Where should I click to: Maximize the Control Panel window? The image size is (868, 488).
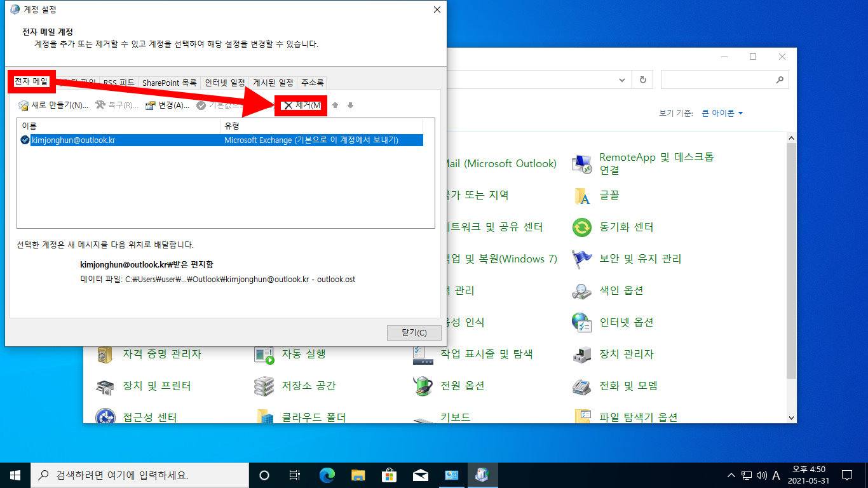(x=753, y=57)
